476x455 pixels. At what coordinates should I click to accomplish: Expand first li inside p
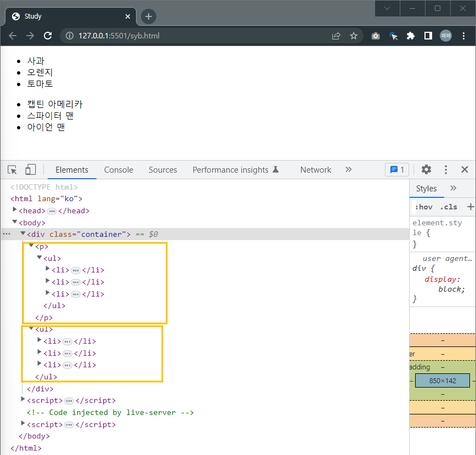coord(47,269)
